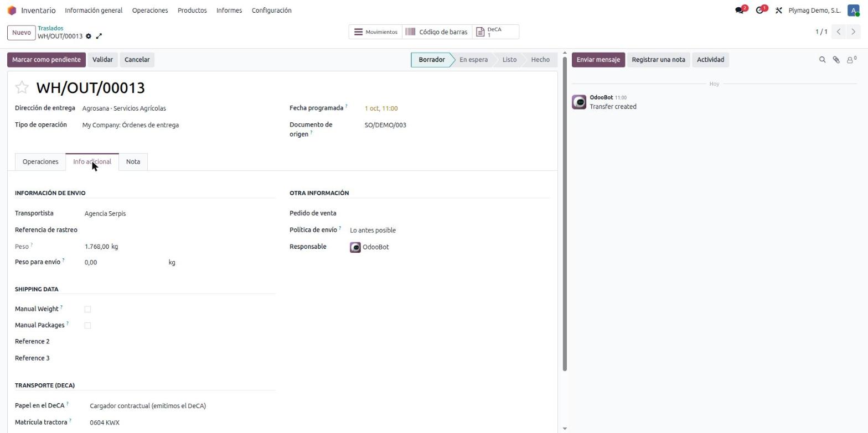Open the Papel en el DeCA selector
Screen dimensions: 868x433
[182, 406]
